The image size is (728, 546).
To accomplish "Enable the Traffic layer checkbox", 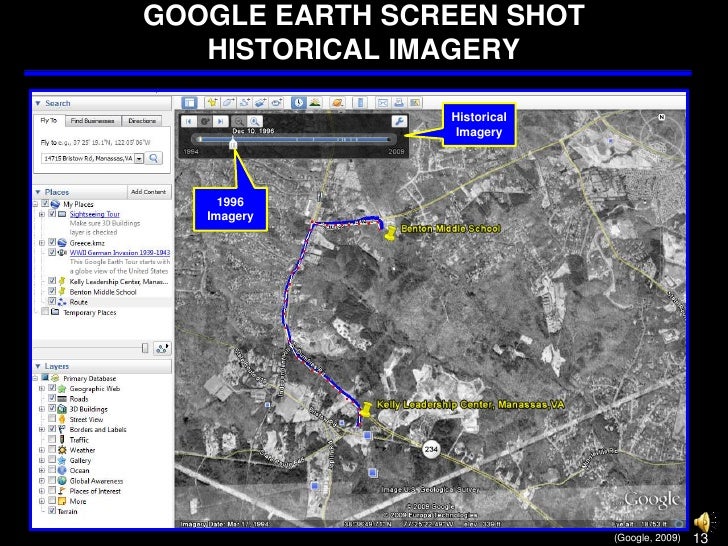I will coord(52,439).
